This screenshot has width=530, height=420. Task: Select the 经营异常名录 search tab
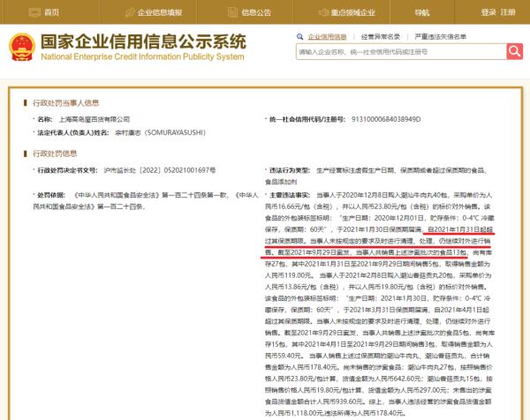pyautogui.click(x=380, y=36)
